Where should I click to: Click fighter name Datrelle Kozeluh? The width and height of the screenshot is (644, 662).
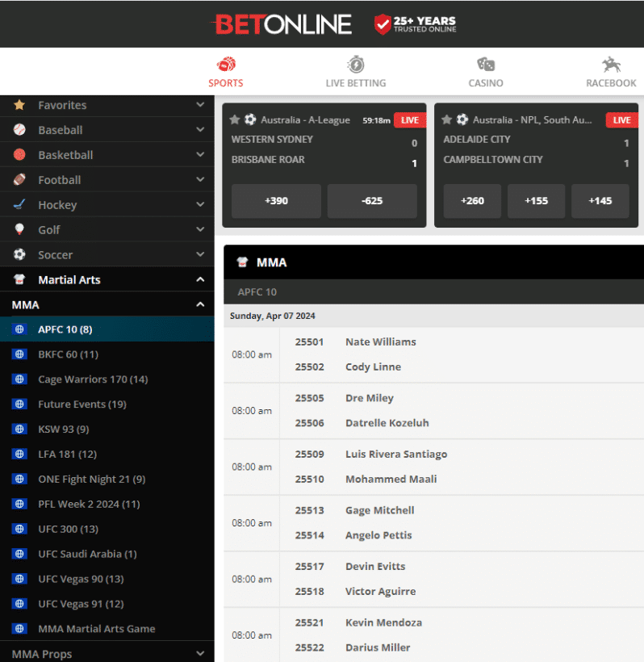click(387, 422)
